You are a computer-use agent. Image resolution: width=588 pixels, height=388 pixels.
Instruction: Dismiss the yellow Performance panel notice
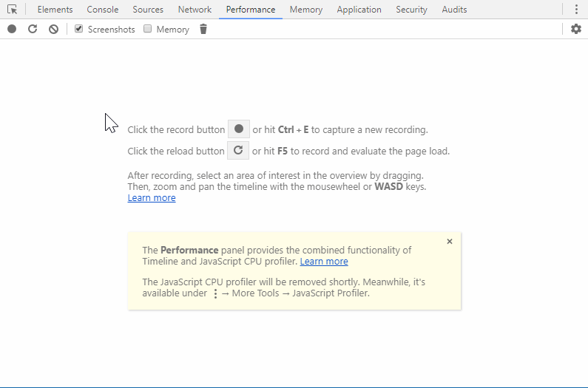point(449,242)
